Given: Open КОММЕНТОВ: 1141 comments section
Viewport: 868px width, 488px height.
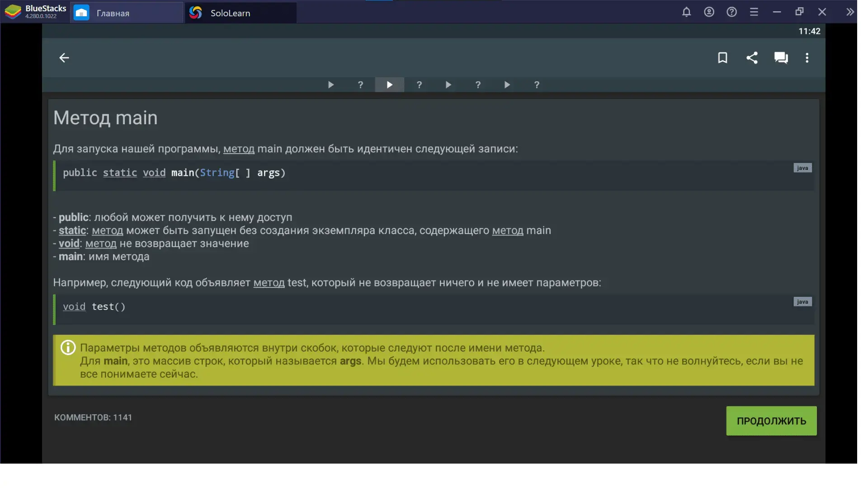Looking at the screenshot, I should (93, 418).
